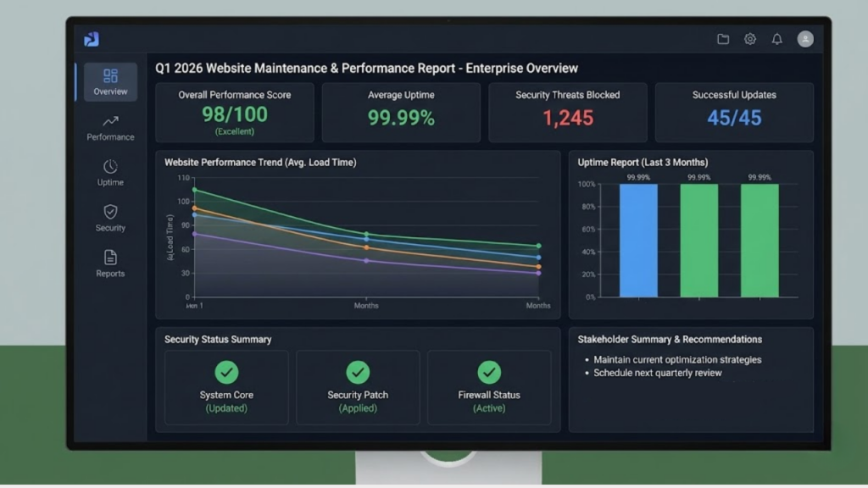Open settings via the gear icon
Screen dimensions: 868x488
click(750, 39)
